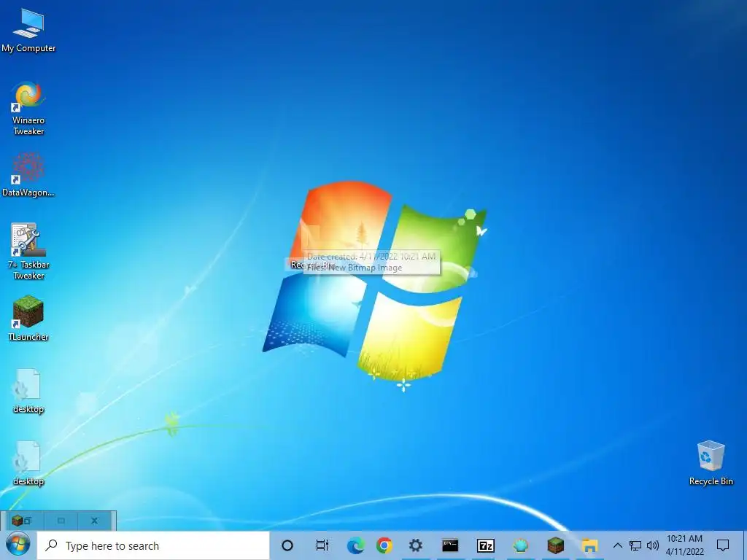Select the TLauncher desktop shortcut
This screenshot has height=560, width=747.
click(x=28, y=318)
